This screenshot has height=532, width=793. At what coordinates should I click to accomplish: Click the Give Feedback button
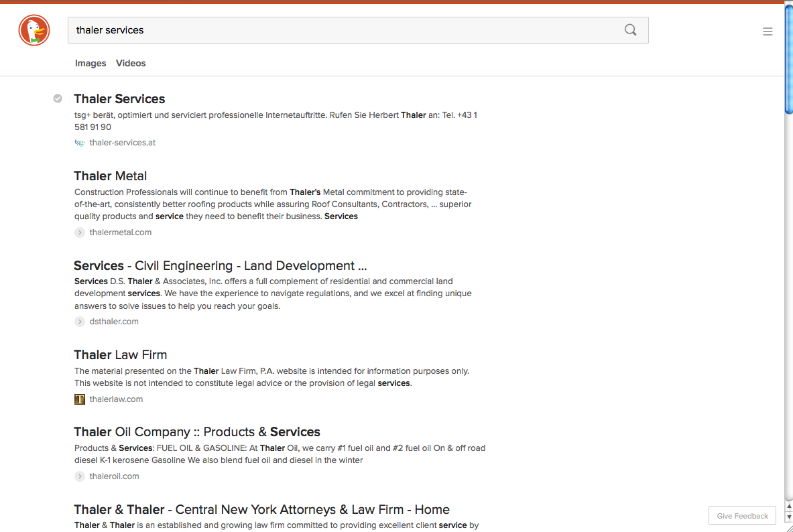(x=742, y=515)
